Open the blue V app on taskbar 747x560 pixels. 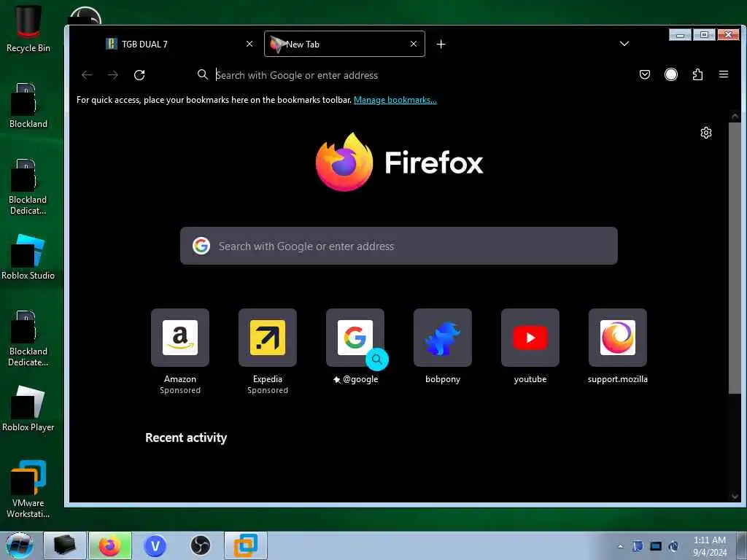pos(155,545)
